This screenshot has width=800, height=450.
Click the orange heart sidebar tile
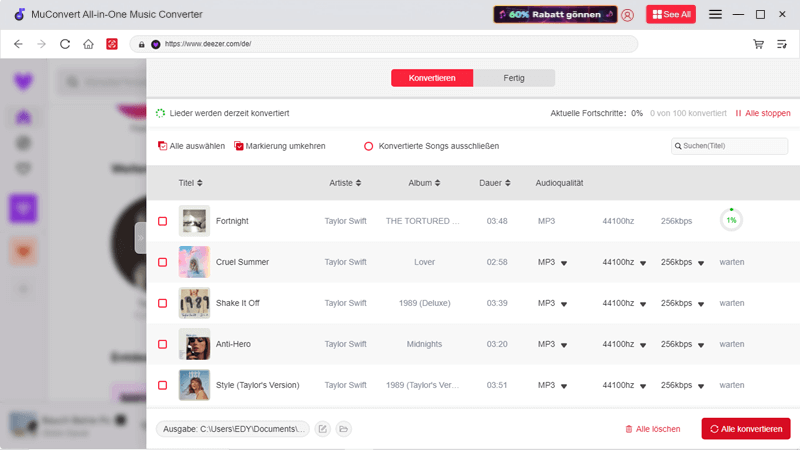click(x=23, y=251)
